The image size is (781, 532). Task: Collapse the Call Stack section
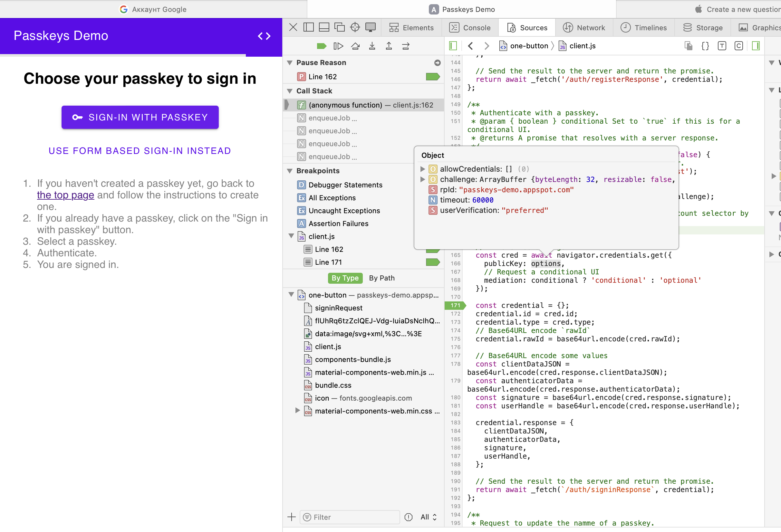pyautogui.click(x=290, y=91)
